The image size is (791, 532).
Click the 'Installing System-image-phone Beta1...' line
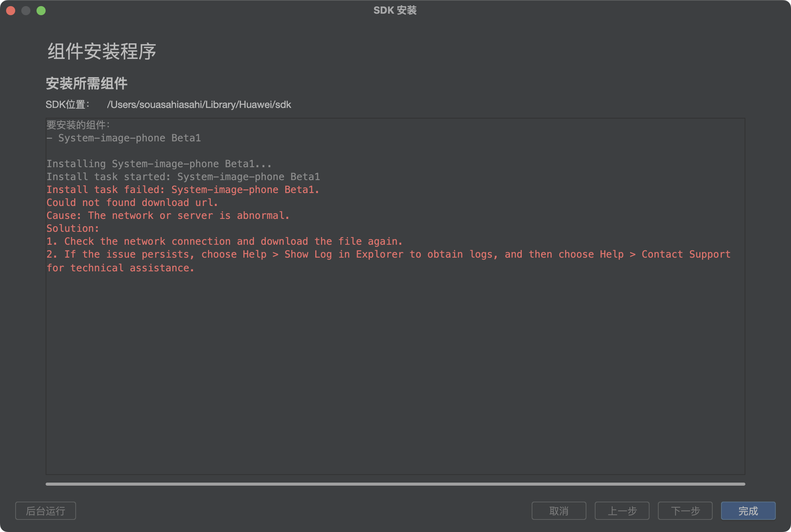pos(159,164)
